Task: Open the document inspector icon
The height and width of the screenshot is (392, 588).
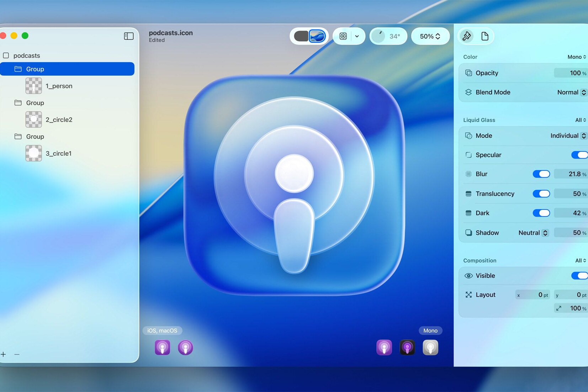Action: point(484,36)
